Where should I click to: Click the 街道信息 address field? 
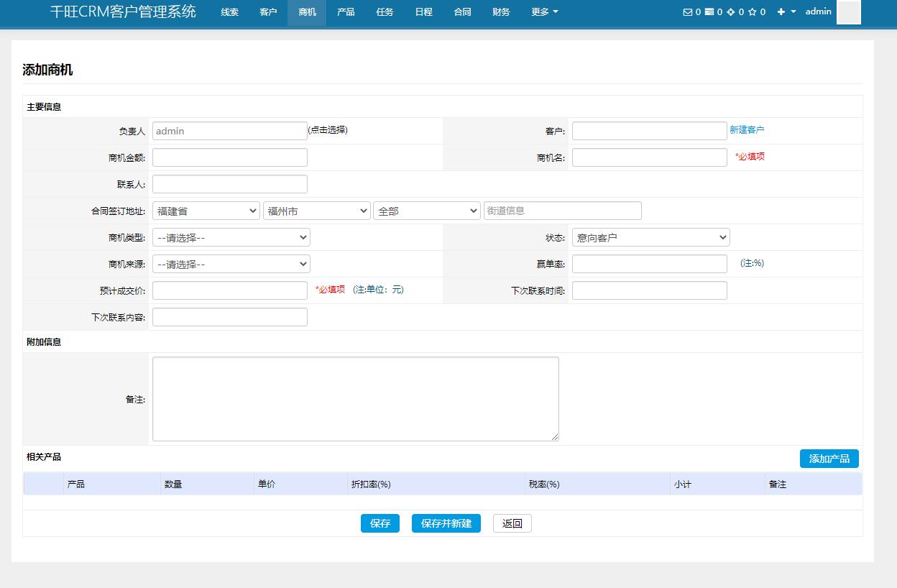tap(563, 211)
